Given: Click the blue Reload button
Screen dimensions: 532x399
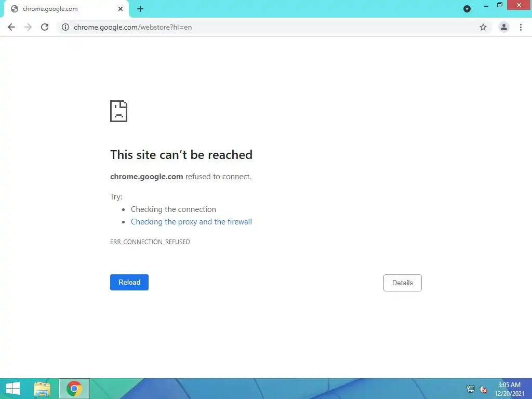Looking at the screenshot, I should click(x=129, y=282).
